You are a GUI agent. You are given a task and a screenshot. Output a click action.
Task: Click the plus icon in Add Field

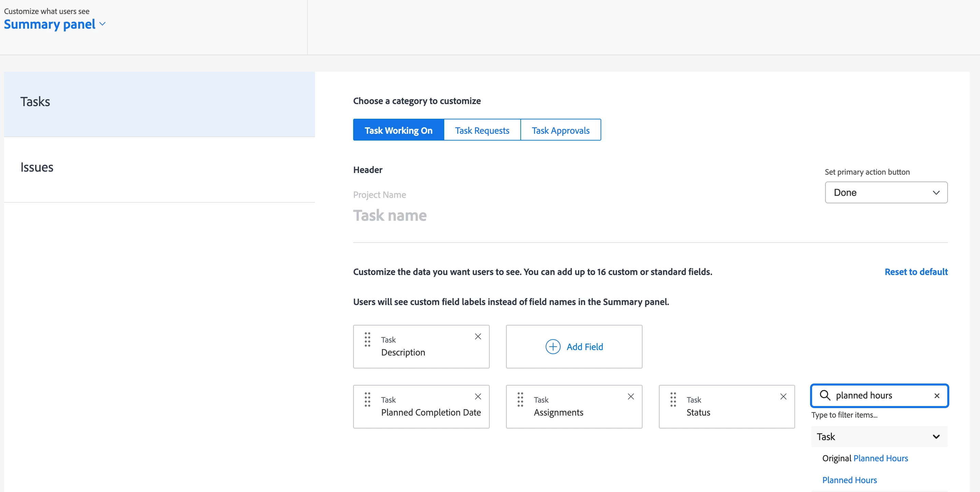click(553, 347)
